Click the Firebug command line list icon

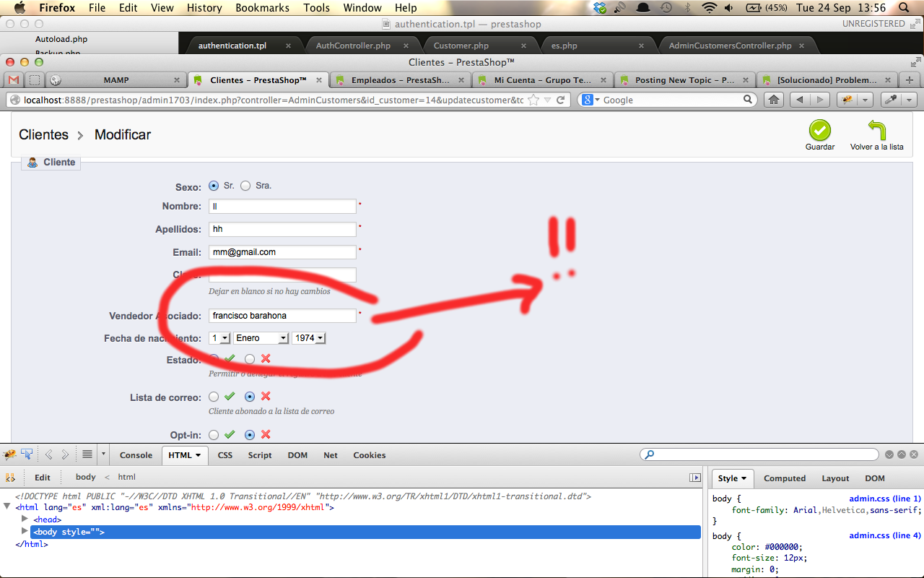[x=87, y=454]
